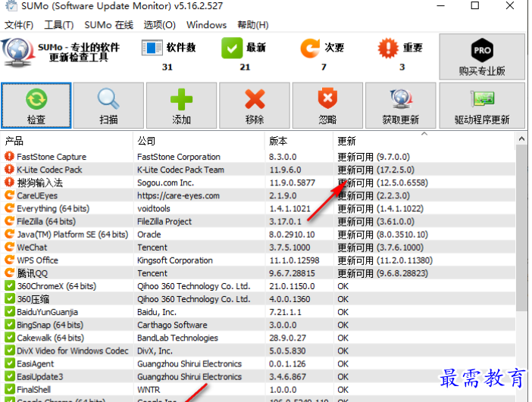
Task: Click the version cell 21.0.1150.0
Action: (292, 286)
